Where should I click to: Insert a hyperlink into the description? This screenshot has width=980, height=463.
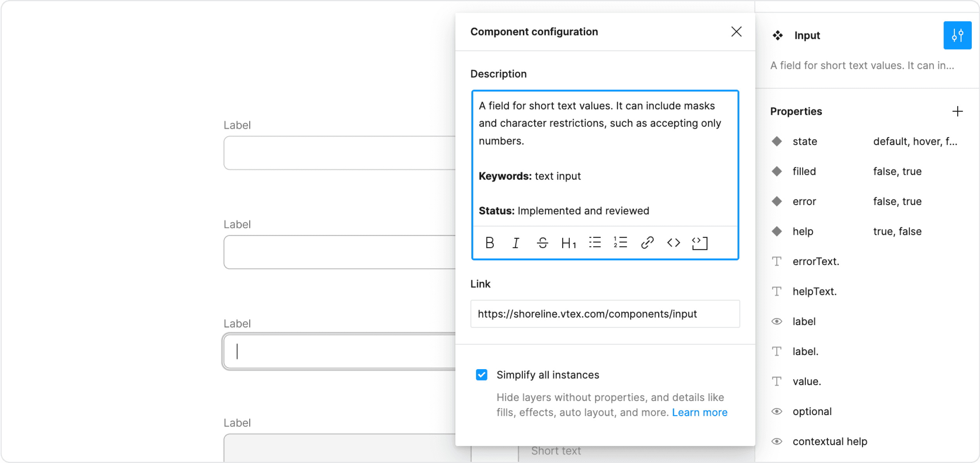(x=646, y=243)
